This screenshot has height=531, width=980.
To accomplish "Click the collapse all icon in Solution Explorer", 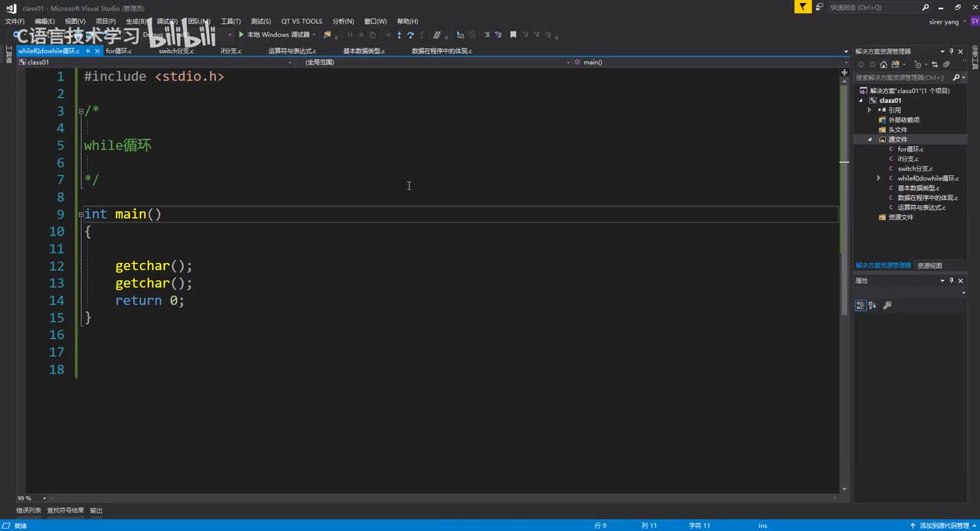I will point(946,64).
